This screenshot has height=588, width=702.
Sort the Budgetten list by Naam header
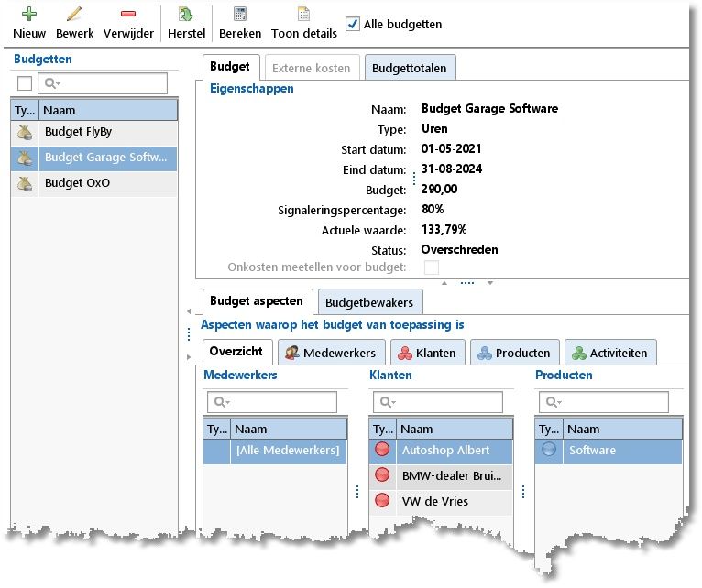point(108,110)
